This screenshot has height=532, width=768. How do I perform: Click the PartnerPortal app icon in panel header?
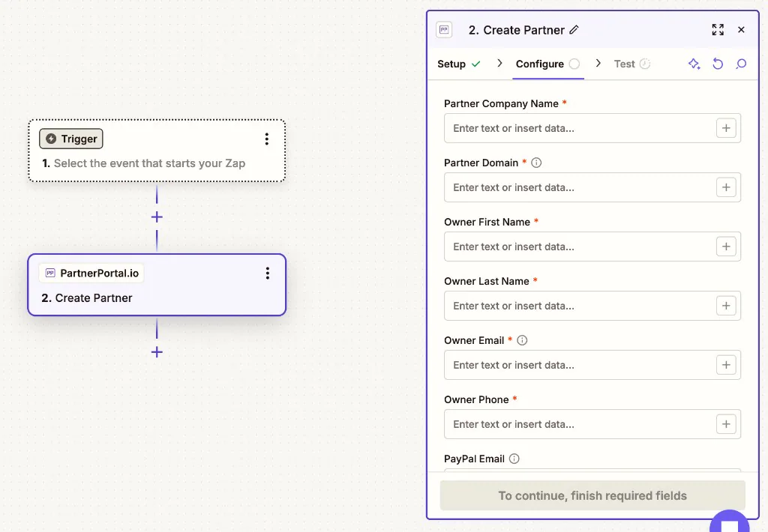(444, 30)
